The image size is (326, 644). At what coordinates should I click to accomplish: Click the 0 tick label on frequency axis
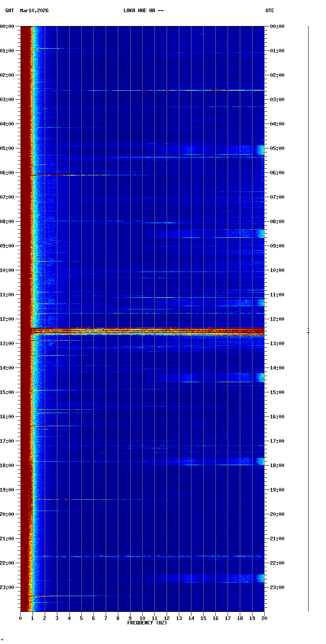pos(20,618)
